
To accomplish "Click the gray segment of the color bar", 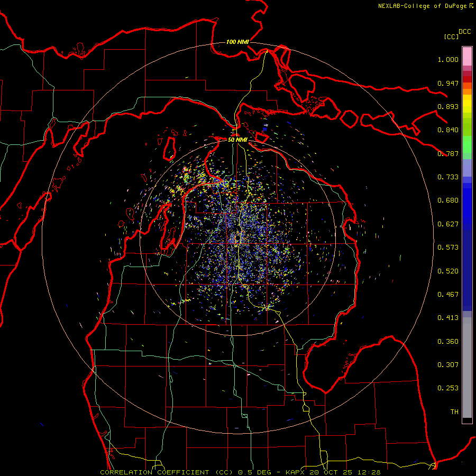I will coord(467,368).
